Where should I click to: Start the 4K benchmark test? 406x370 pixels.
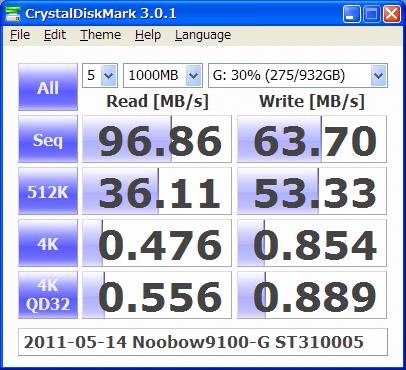(48, 243)
